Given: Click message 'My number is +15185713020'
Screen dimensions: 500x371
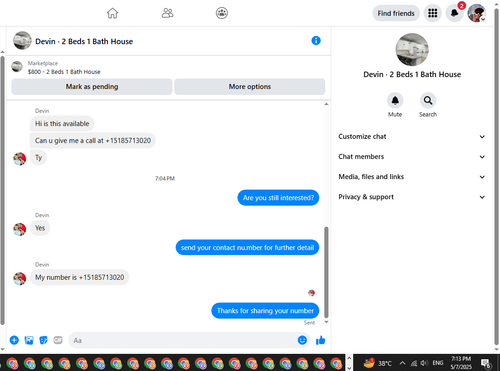Looking at the screenshot, I should [80, 277].
